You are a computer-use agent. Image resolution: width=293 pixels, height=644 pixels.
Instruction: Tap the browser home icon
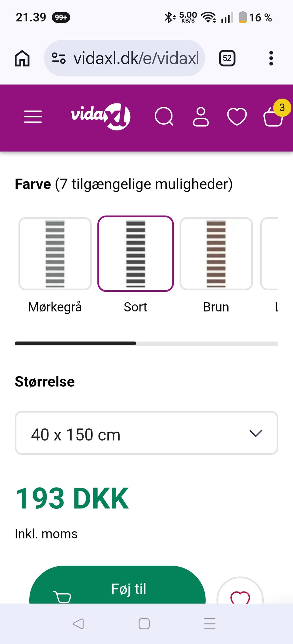point(22,58)
